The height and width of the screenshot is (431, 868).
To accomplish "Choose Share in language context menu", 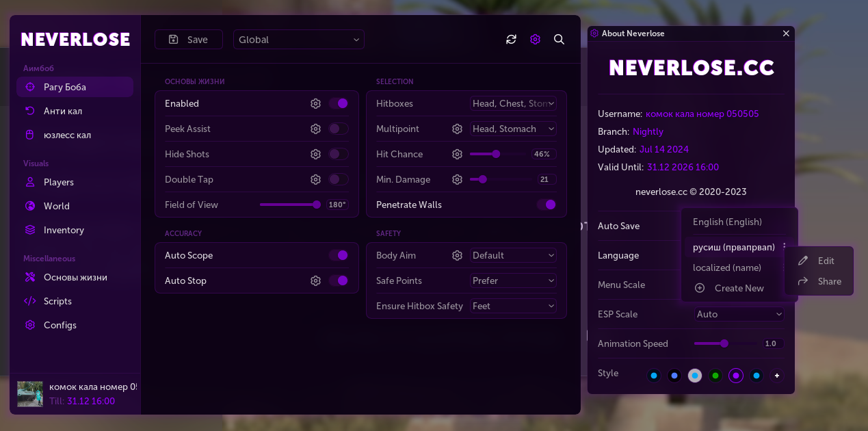I will [819, 281].
